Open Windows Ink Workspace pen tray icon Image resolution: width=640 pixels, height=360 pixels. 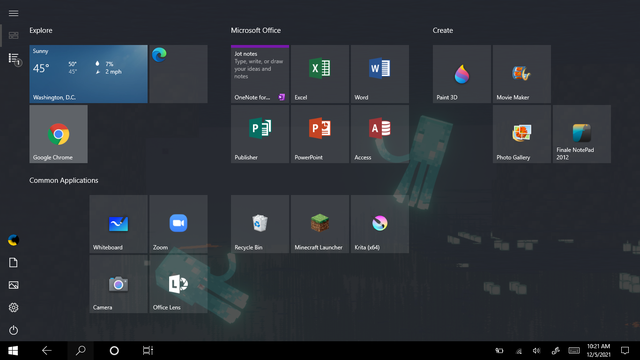pyautogui.click(x=556, y=351)
